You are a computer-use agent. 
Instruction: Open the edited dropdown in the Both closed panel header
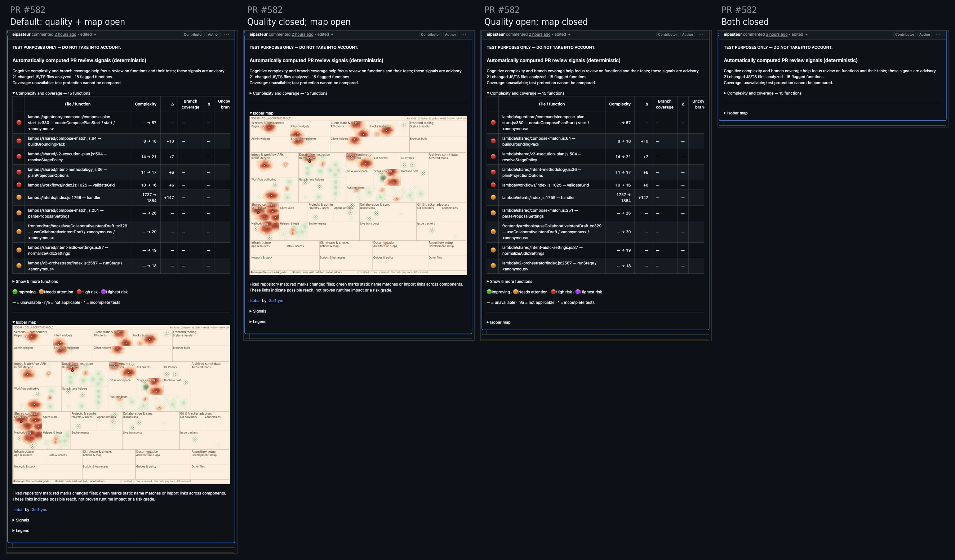[799, 35]
